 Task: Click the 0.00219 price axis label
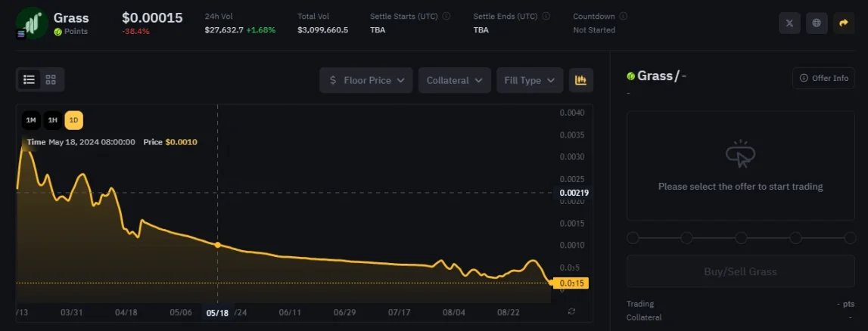574,193
